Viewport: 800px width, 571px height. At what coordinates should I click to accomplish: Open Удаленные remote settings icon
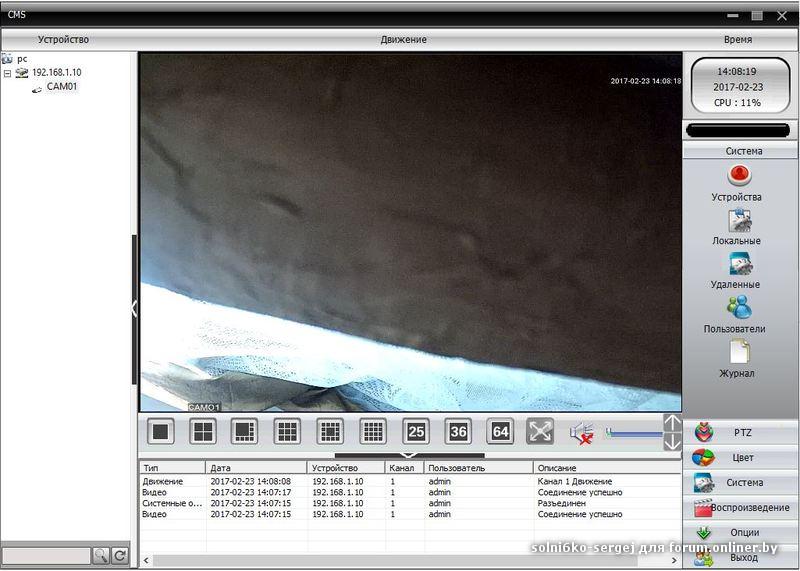[x=739, y=264]
